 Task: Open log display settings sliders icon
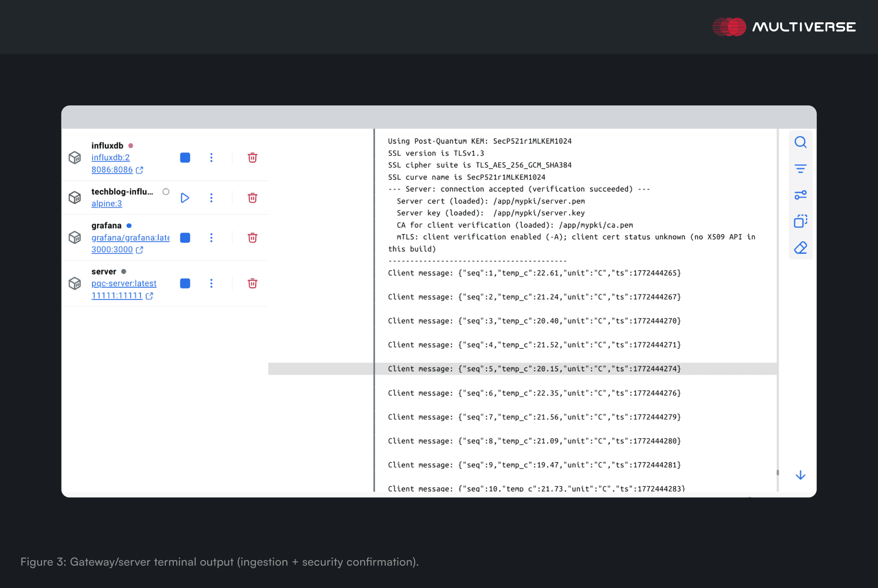coord(800,195)
